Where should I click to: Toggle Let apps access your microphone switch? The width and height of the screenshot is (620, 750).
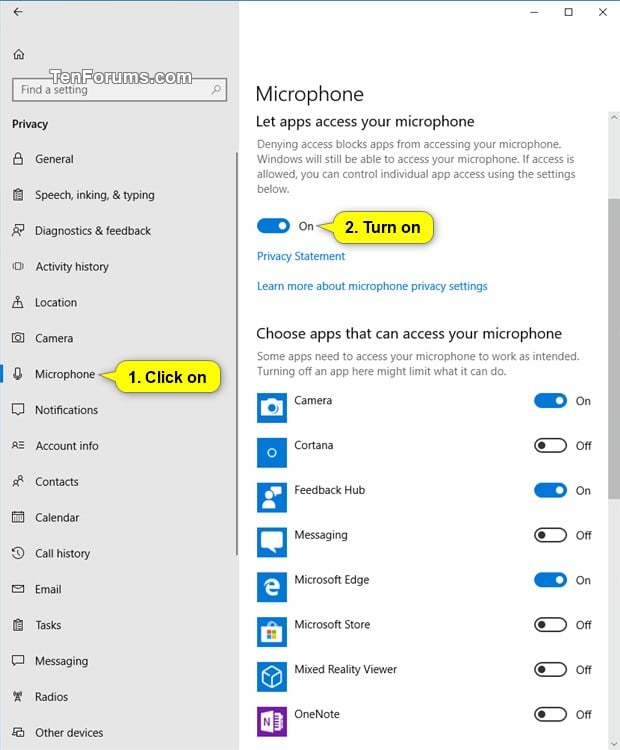click(x=273, y=226)
